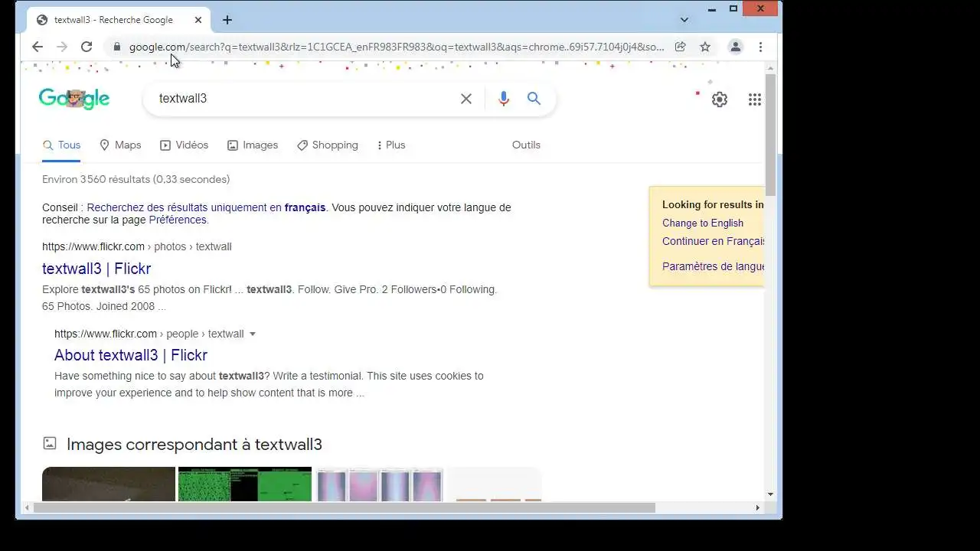Open the first dark image thumbnail
The width and height of the screenshot is (980, 551).
[x=109, y=484]
